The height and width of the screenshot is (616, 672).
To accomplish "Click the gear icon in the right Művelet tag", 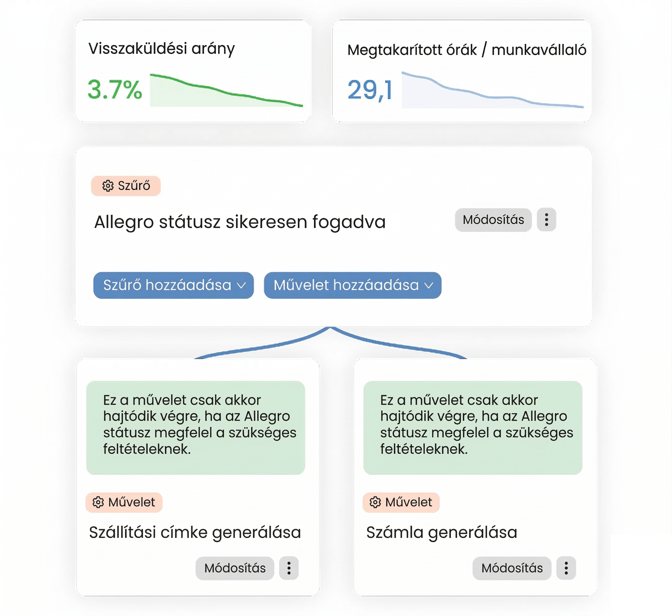I will click(x=375, y=502).
